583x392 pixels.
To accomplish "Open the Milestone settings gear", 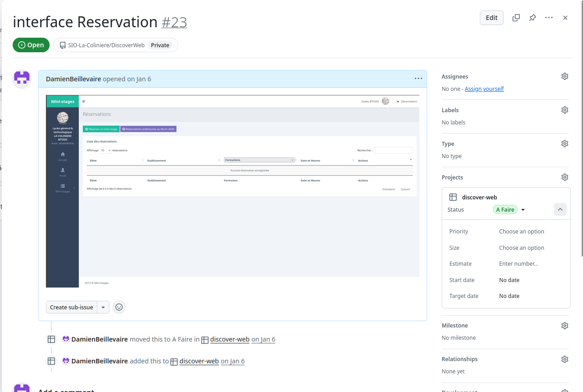I will [564, 325].
